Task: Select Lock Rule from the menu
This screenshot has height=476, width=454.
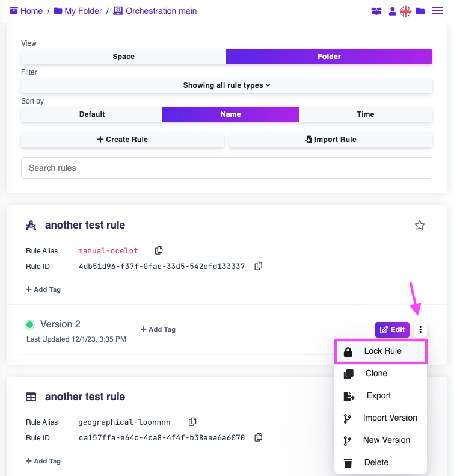Action: 381,351
